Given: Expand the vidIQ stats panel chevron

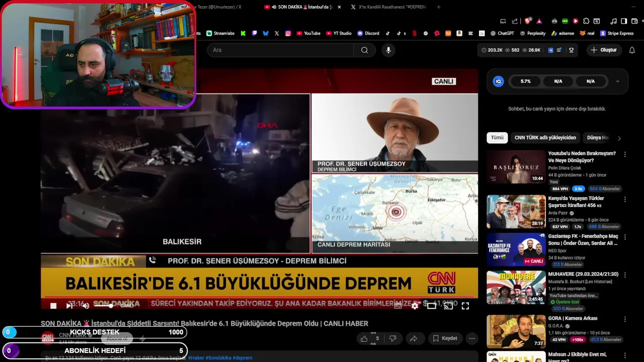Looking at the screenshot, I should tap(618, 81).
